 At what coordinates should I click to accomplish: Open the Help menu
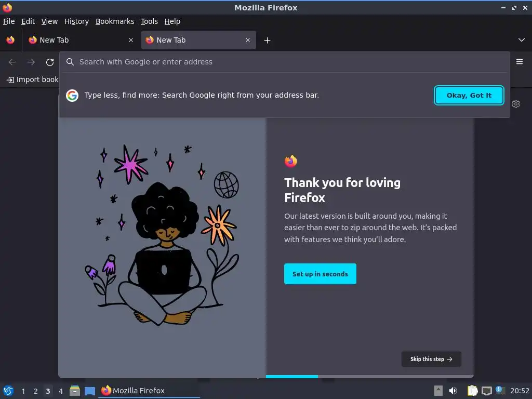172,21
